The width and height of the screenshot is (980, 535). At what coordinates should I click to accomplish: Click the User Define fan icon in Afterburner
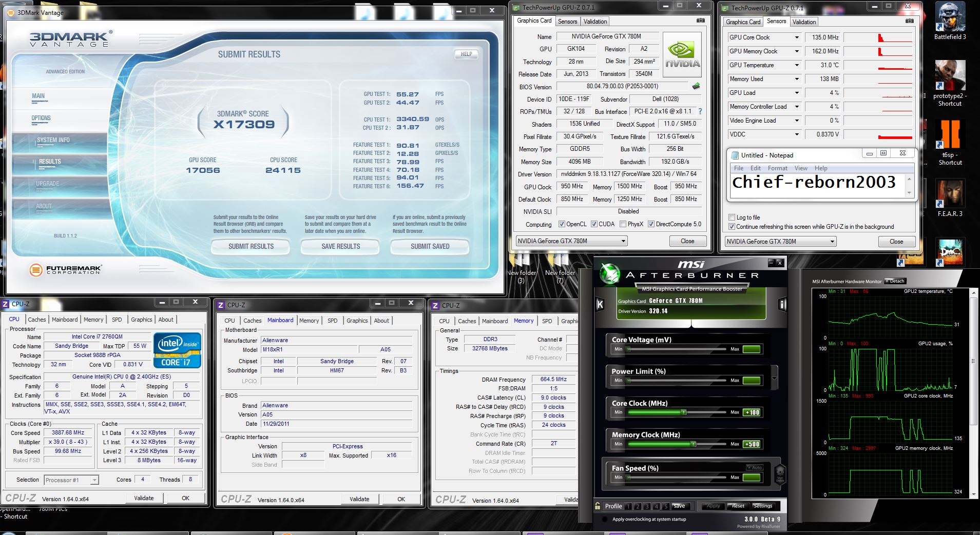click(x=779, y=473)
